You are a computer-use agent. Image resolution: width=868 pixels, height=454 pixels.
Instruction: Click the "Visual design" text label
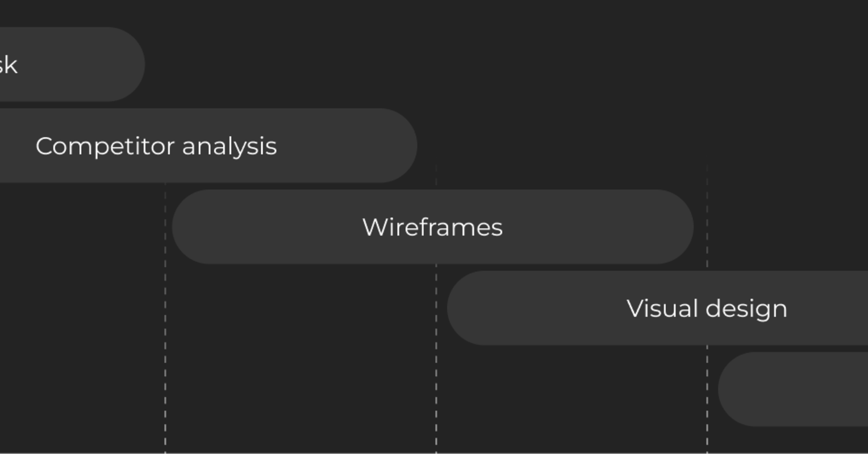click(x=707, y=309)
